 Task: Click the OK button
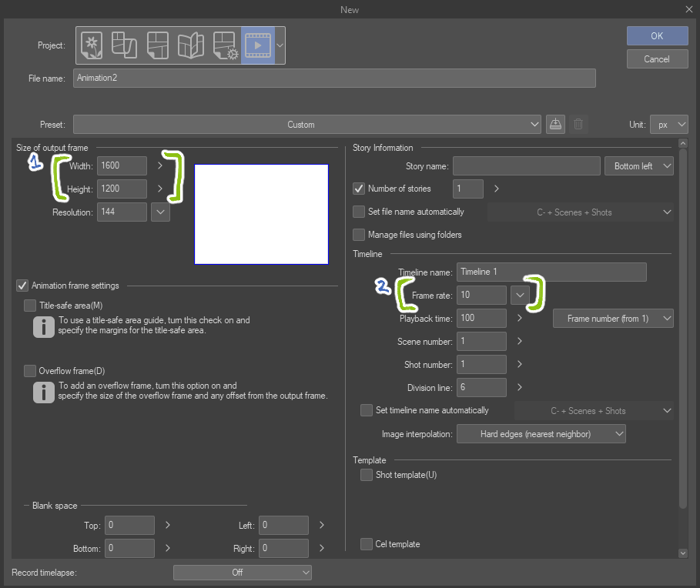(x=657, y=35)
